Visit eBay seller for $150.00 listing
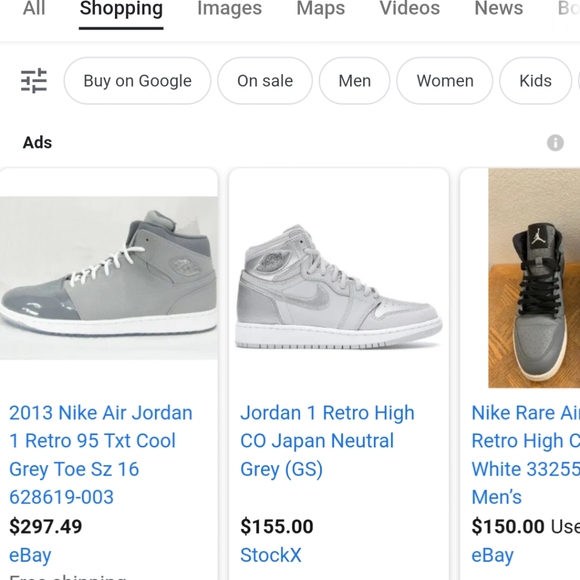The width and height of the screenshot is (580, 580). (x=493, y=555)
